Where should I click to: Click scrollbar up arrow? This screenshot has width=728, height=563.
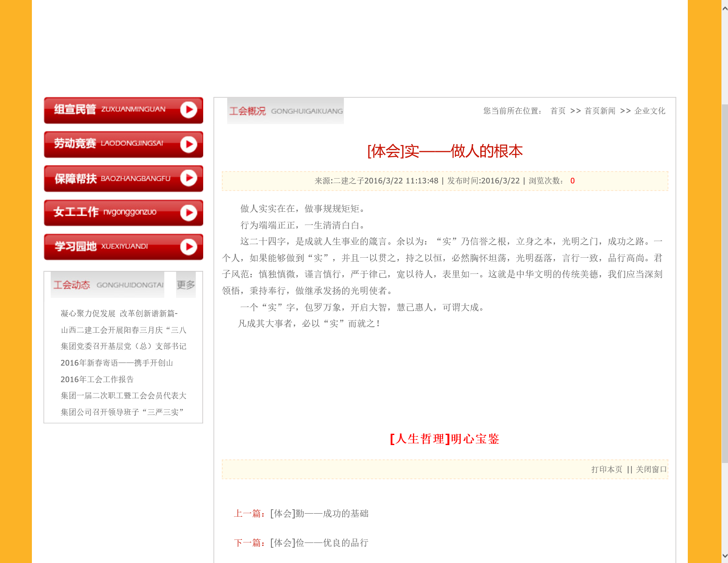click(x=725, y=8)
